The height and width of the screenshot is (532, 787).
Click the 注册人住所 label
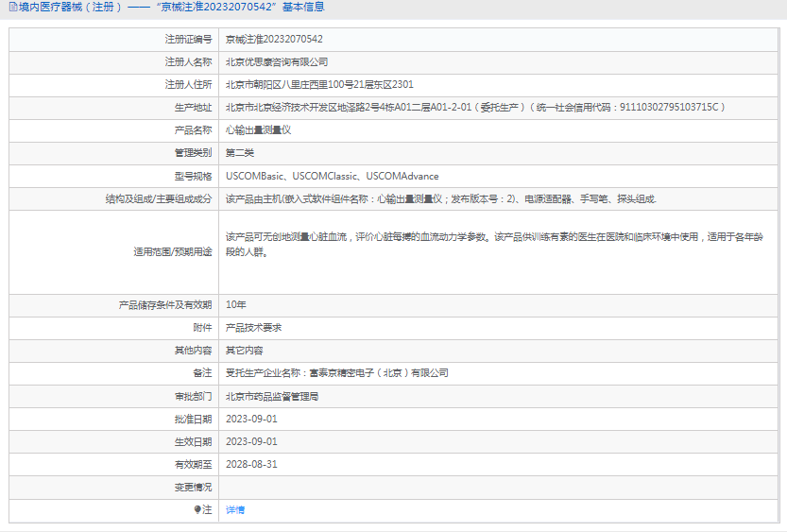click(188, 84)
